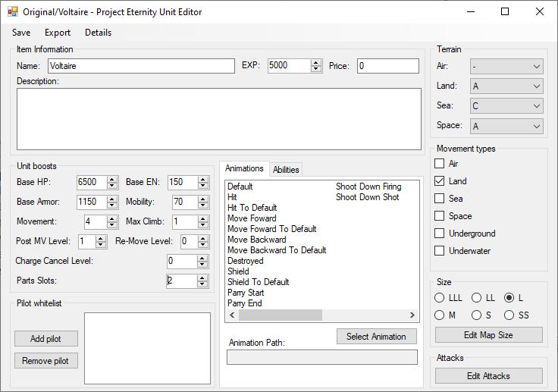Image resolution: width=558 pixels, height=392 pixels.
Task: Click the application icon in title bar
Action: tap(13, 11)
